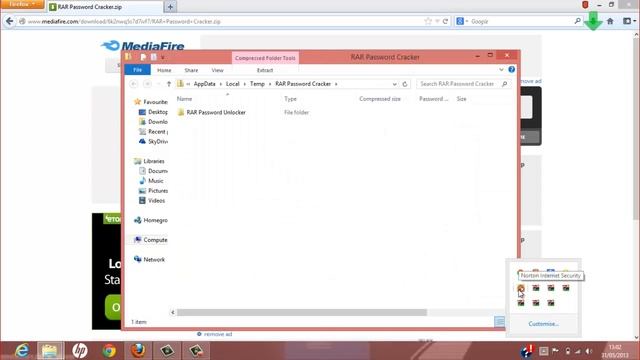This screenshot has width=640, height=360.
Task: Click the volume speaker tray icon
Action: [x=589, y=351]
